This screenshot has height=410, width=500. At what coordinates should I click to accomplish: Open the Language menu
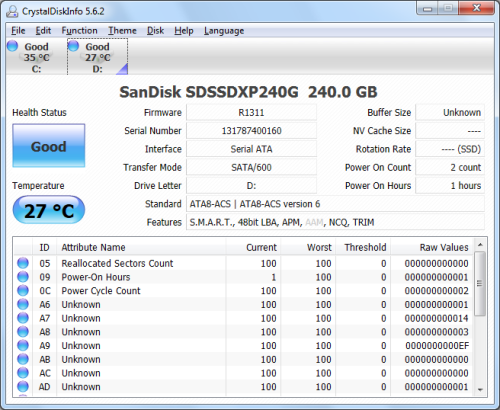point(224,31)
